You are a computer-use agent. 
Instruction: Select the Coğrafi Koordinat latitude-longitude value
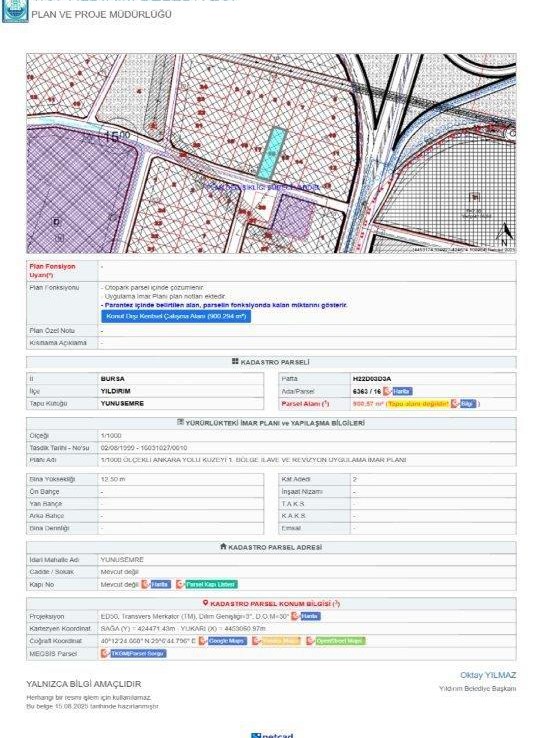point(148,641)
